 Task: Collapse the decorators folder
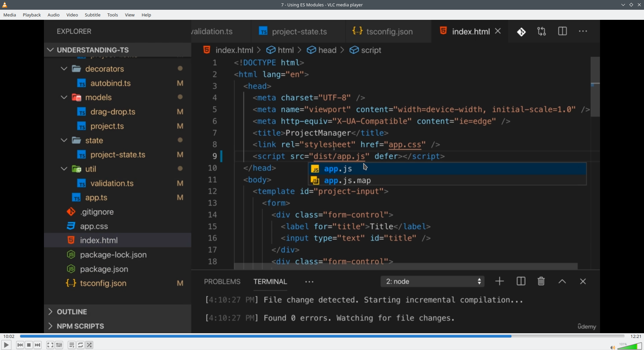coord(117,69)
